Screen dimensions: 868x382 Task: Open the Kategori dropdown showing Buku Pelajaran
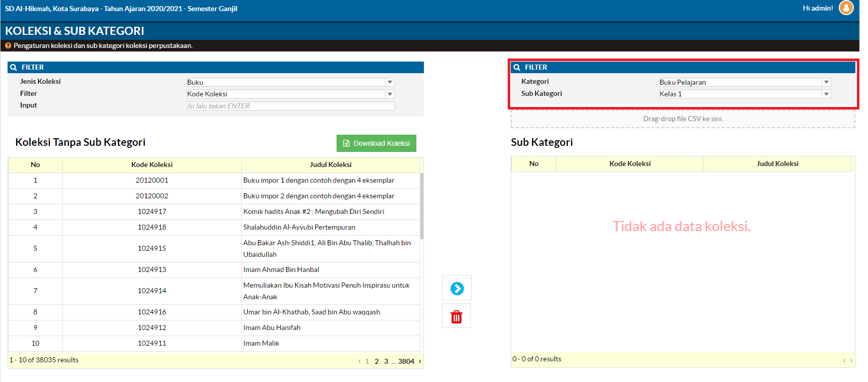[x=744, y=82]
